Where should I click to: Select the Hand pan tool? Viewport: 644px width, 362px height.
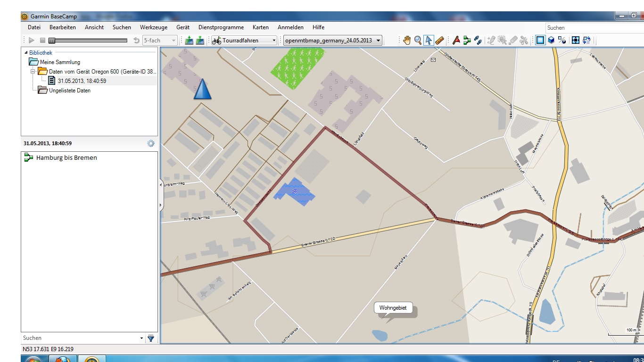coord(407,41)
